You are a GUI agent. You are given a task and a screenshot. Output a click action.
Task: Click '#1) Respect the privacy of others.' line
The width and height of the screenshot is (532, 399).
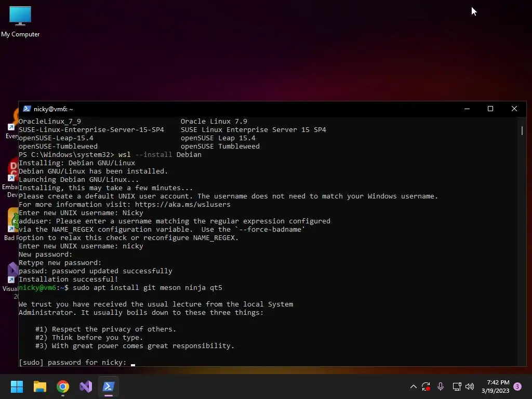coord(105,329)
